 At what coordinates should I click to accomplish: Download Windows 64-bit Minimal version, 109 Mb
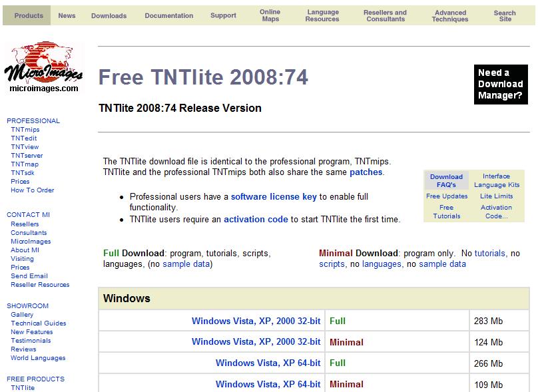[x=268, y=384]
